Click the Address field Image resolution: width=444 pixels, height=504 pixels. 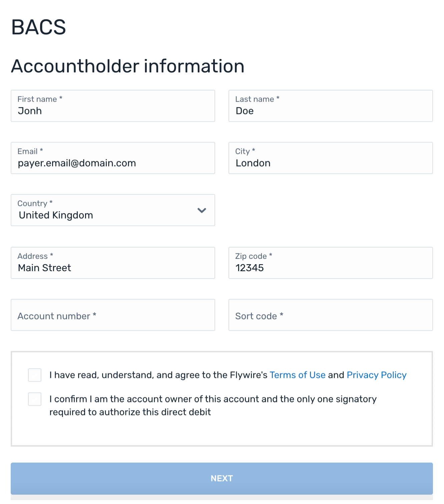pyautogui.click(x=113, y=263)
